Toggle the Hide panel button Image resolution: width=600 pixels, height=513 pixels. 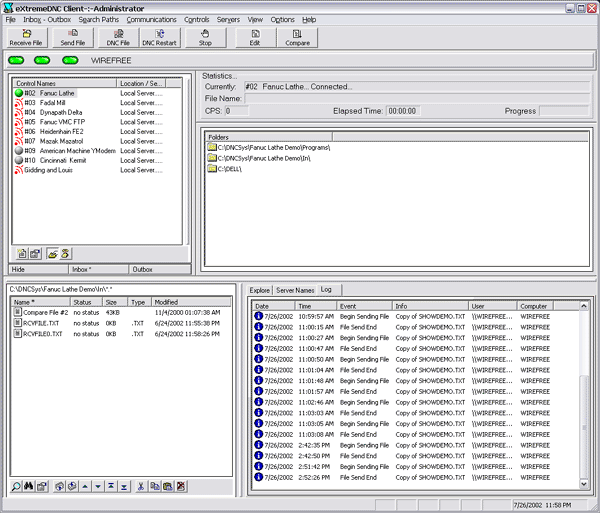38,269
